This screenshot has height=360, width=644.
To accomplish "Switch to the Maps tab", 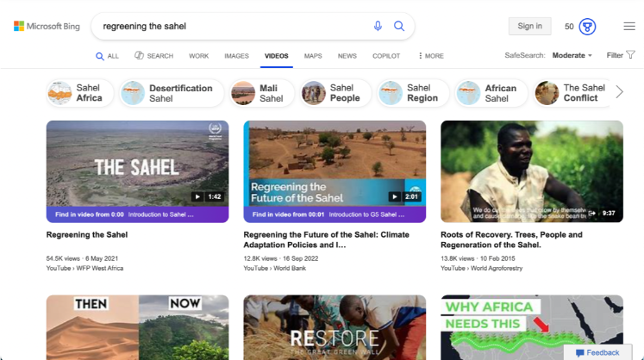I will [313, 56].
